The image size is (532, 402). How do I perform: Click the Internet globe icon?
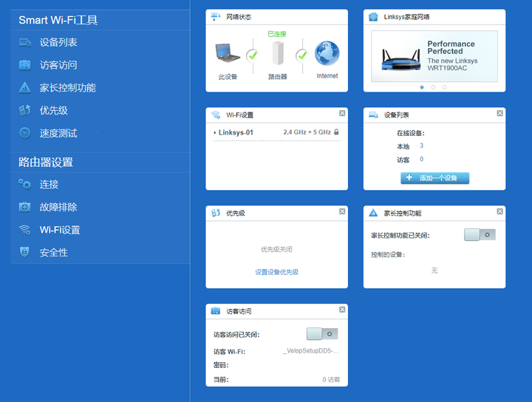click(327, 53)
